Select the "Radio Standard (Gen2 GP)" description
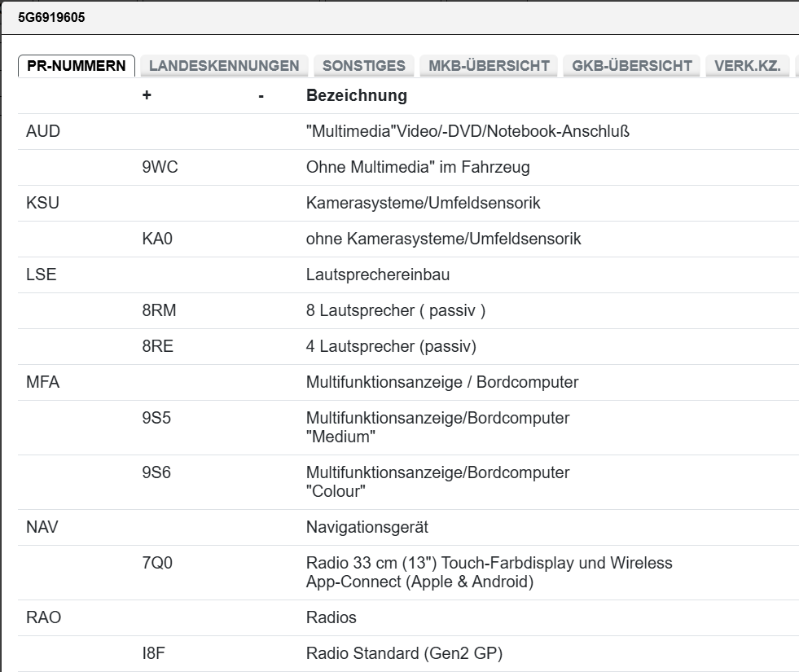The width and height of the screenshot is (799, 672). coord(404,654)
